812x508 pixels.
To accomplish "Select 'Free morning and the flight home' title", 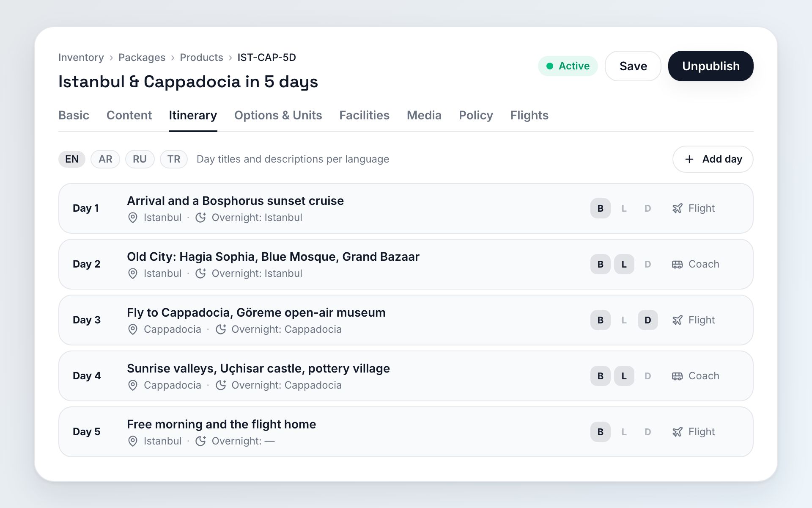I will pos(222,424).
